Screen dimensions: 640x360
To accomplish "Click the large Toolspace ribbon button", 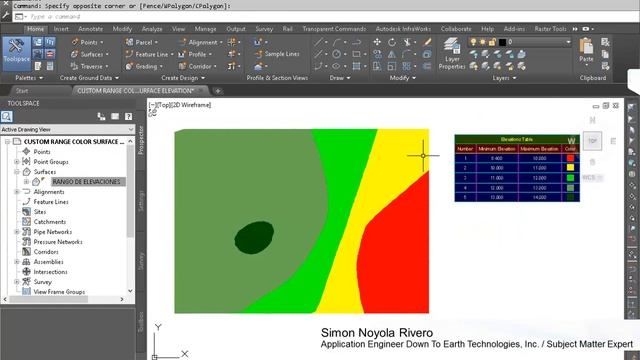I will pyautogui.click(x=16, y=53).
